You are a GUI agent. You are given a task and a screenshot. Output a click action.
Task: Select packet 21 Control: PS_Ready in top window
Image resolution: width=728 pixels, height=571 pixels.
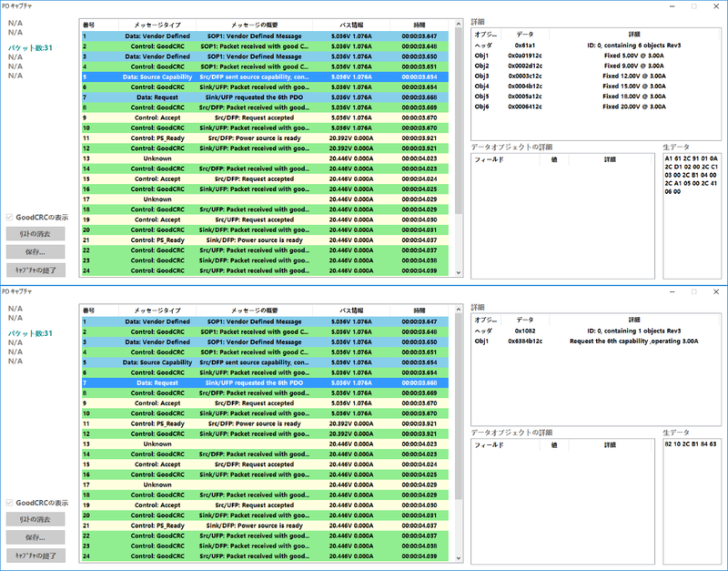[265, 240]
